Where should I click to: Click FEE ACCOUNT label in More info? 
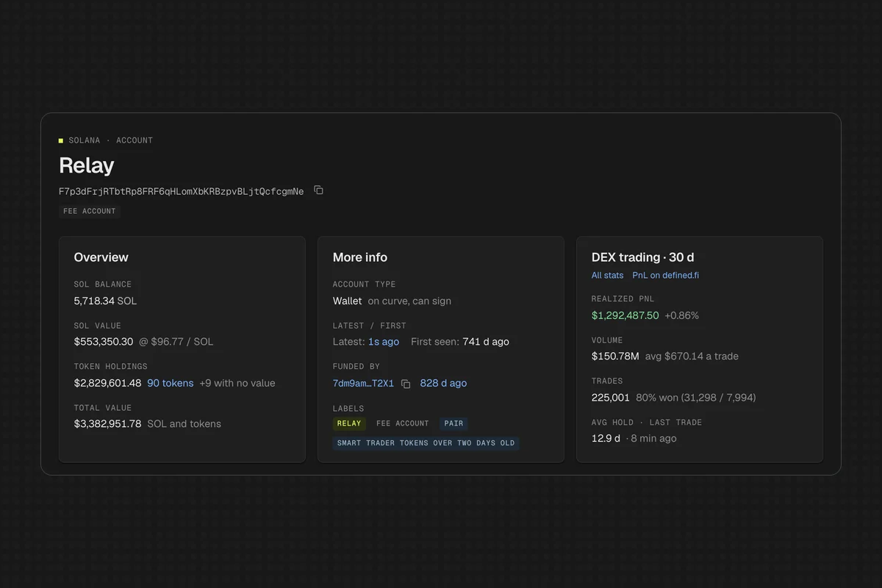[402, 423]
